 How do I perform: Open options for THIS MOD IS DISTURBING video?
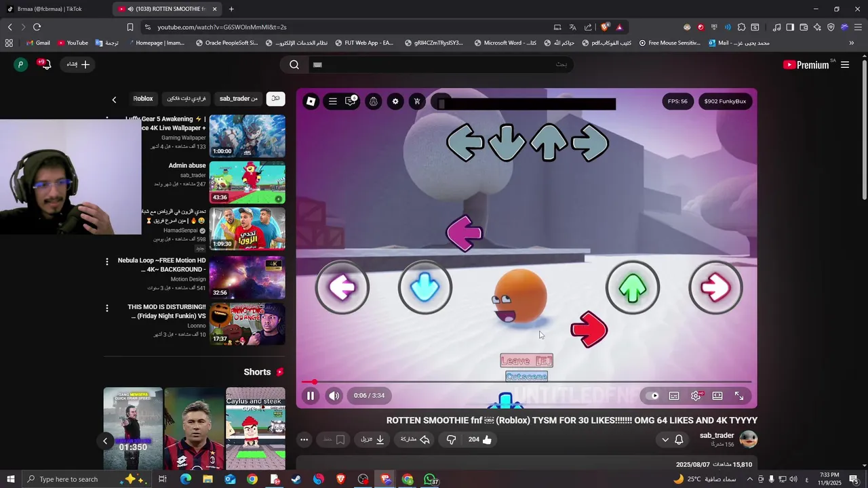[x=106, y=308]
